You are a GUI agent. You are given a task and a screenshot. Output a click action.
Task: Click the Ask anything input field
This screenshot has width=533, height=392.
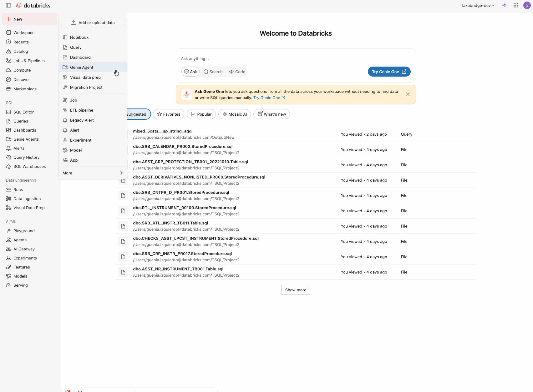click(296, 58)
